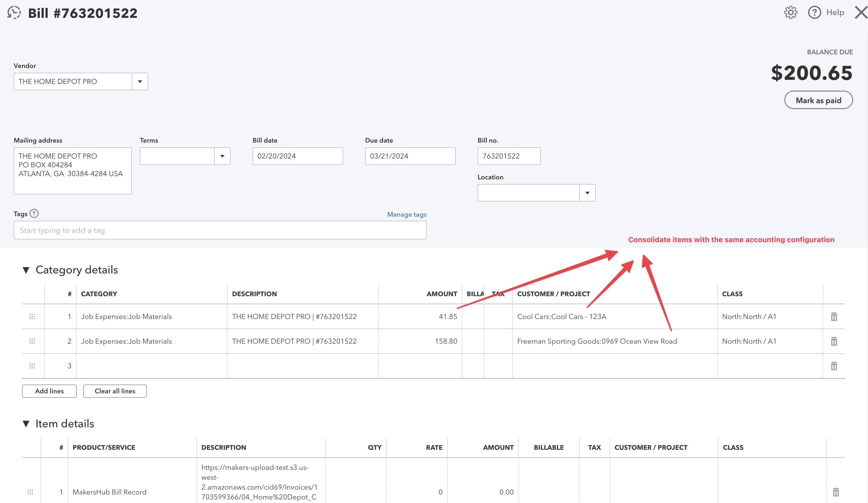This screenshot has height=503, width=868.
Task: Collapse the Category details section
Action: point(26,270)
